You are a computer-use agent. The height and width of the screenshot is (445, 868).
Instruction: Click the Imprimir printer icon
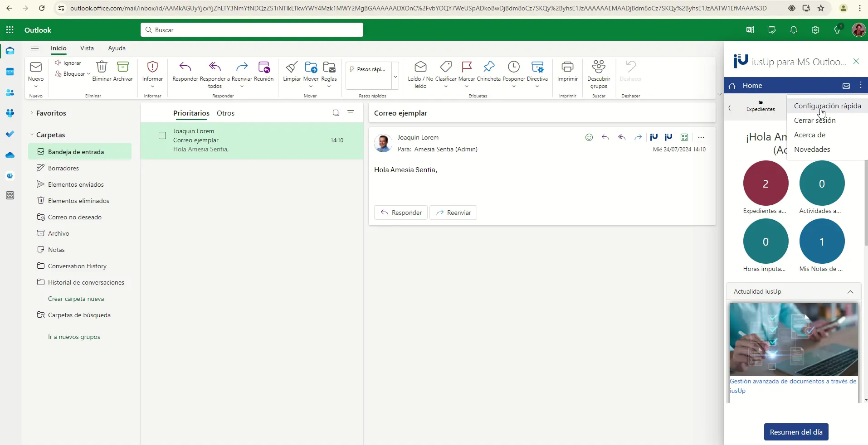[567, 68]
